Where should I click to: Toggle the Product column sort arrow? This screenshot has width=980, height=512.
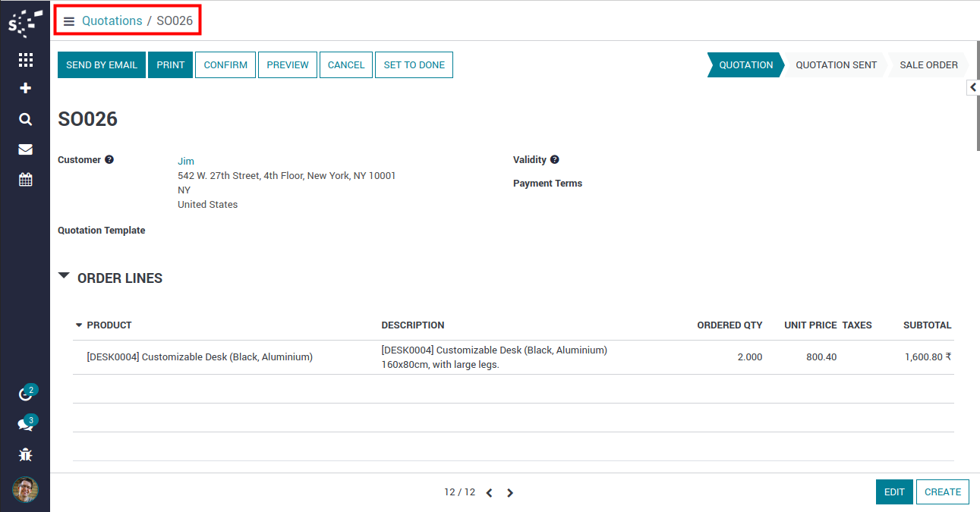click(x=79, y=325)
